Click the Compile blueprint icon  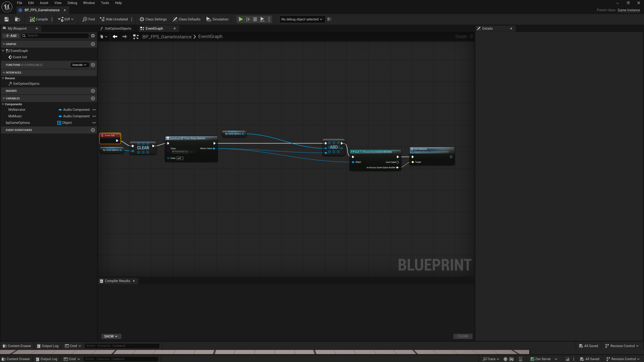tap(32, 19)
